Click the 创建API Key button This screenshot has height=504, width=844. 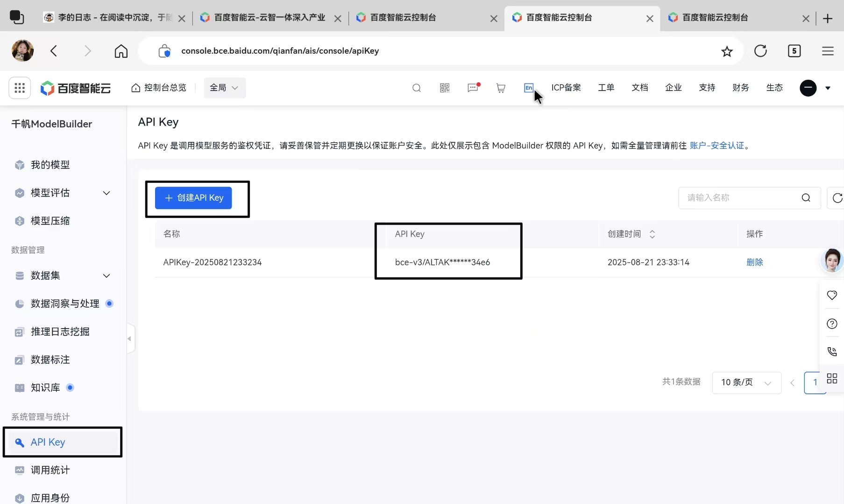tap(193, 198)
